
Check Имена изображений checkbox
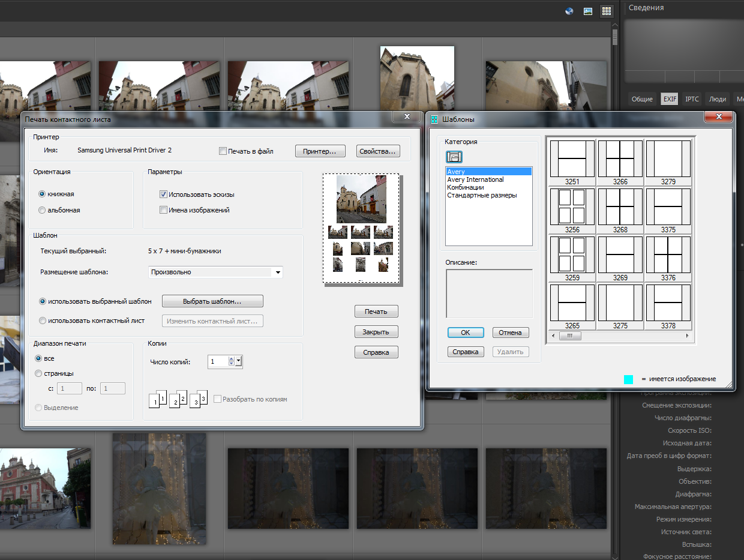coord(163,209)
